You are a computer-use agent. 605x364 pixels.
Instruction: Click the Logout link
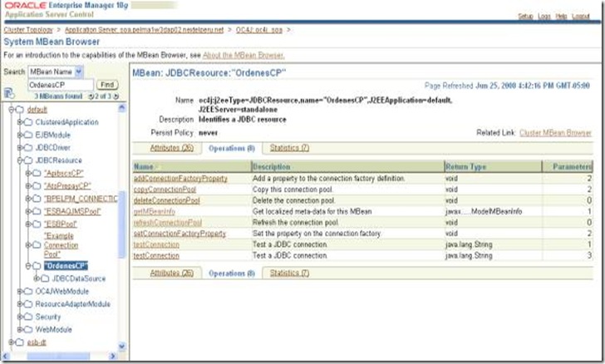pos(581,17)
